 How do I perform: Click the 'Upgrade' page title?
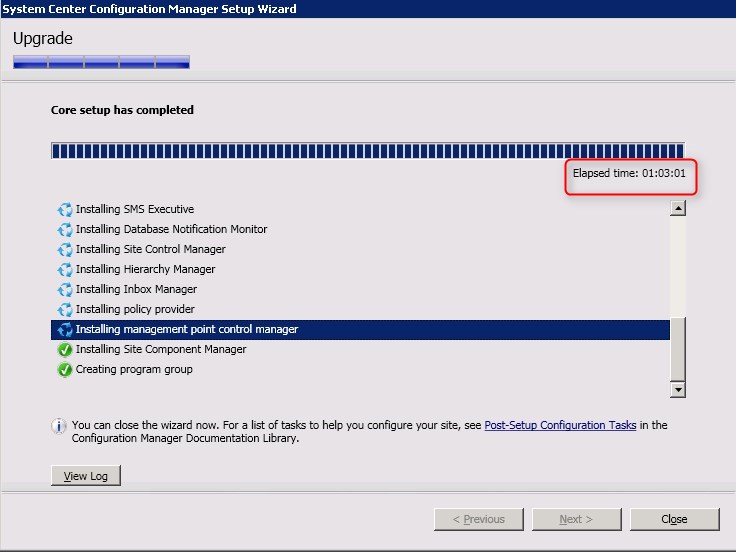point(43,38)
